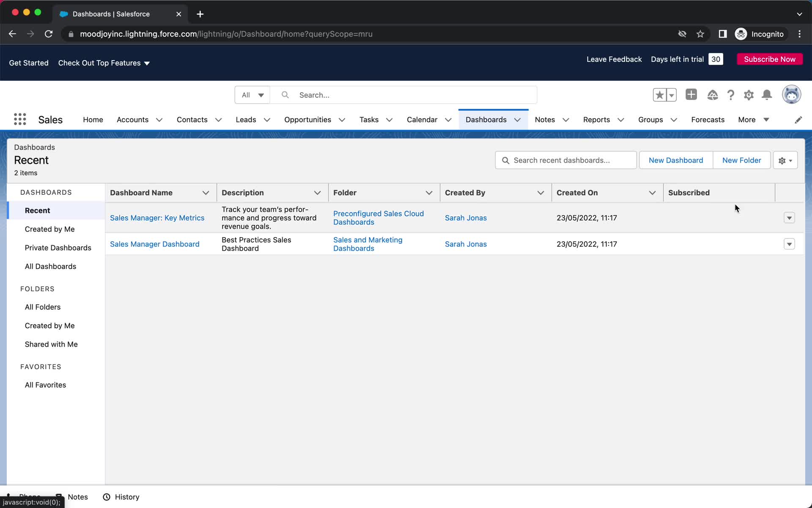Open the All search scope dropdown
Image resolution: width=812 pixels, height=508 pixels.
click(252, 95)
